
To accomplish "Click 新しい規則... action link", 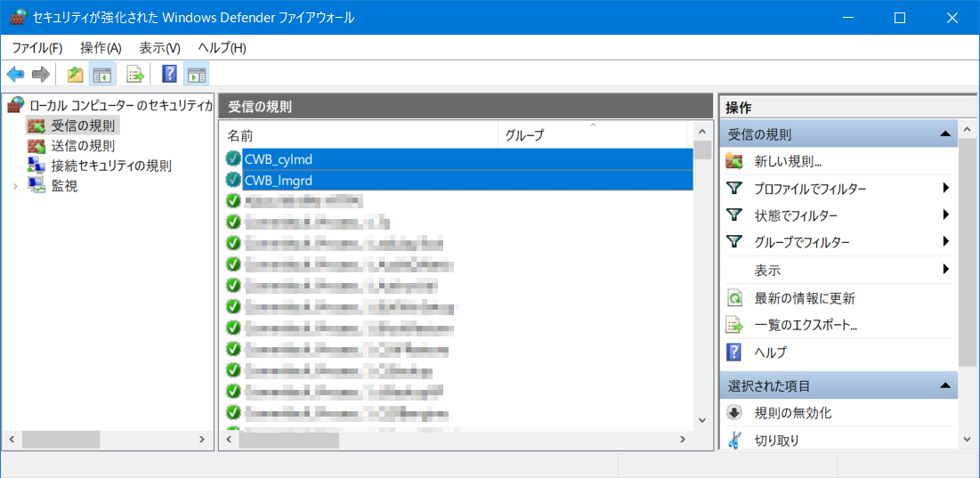I will (788, 161).
